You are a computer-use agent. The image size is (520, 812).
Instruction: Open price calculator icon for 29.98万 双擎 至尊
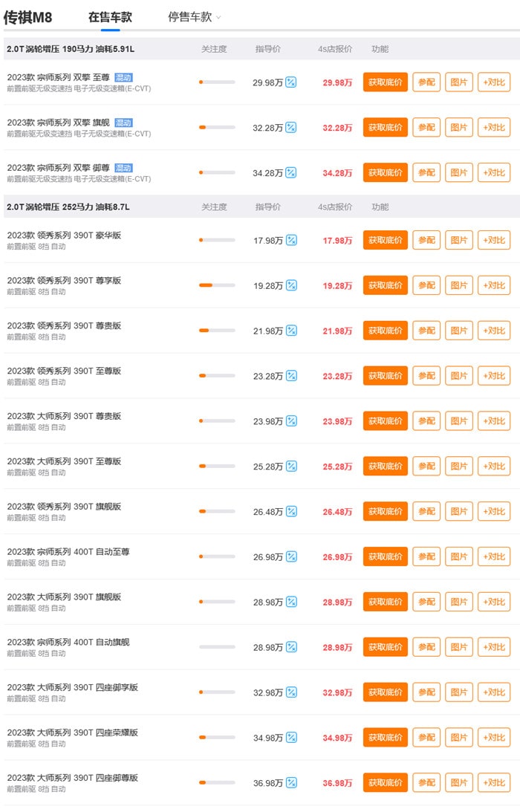tap(291, 82)
